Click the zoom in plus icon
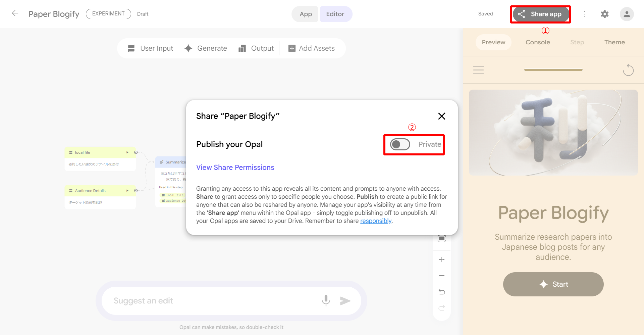 point(442,259)
